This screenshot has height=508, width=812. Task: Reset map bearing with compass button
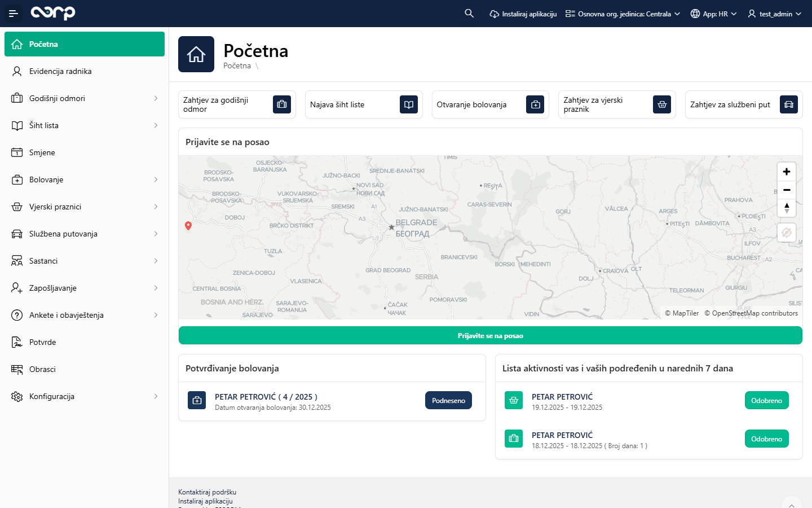tap(787, 208)
